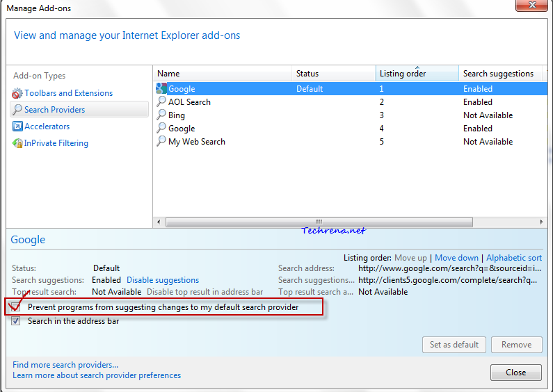The height and width of the screenshot is (392, 553).
Task: Click Enabled suggestions cell for AOL Search
Action: pos(477,102)
